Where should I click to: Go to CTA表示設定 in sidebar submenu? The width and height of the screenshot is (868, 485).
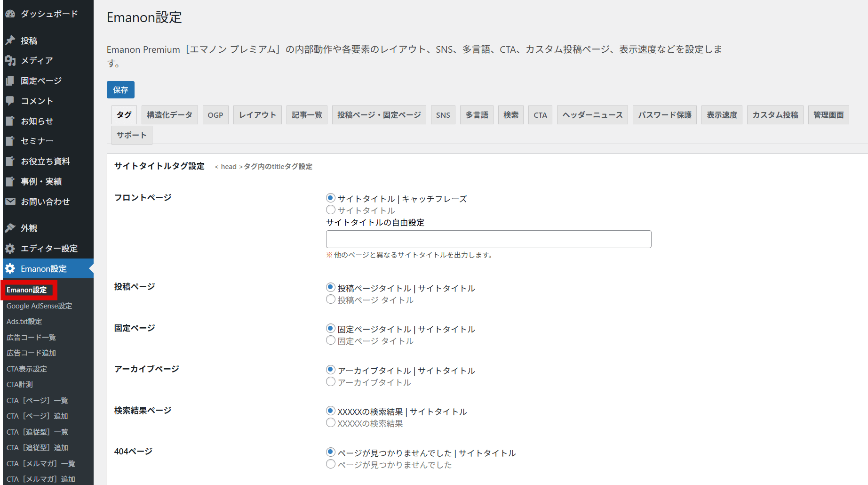point(27,369)
